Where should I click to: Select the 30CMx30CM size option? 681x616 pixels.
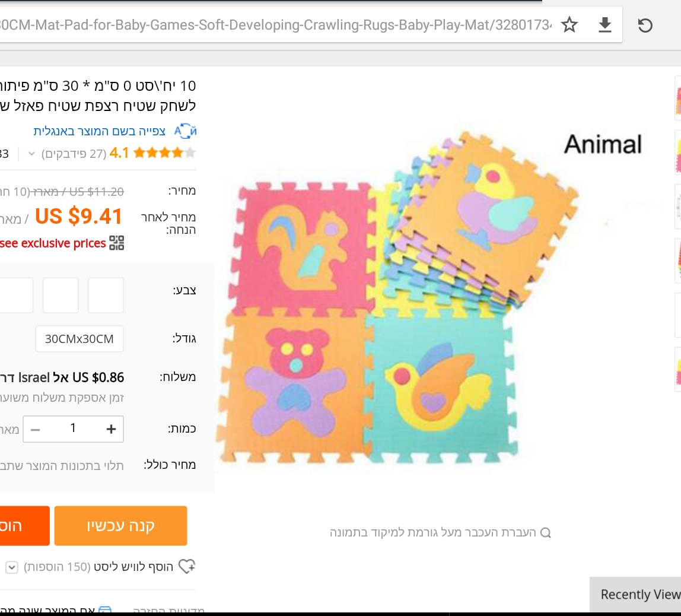79,339
